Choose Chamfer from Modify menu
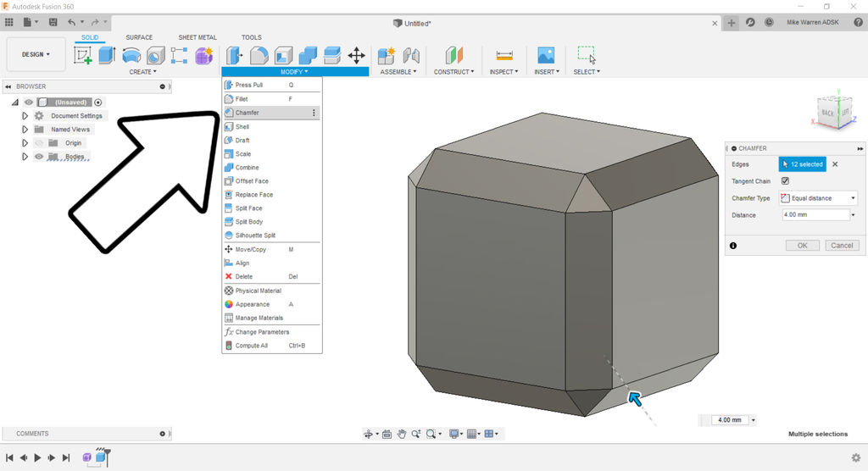The width and height of the screenshot is (868, 471). pyautogui.click(x=271, y=113)
